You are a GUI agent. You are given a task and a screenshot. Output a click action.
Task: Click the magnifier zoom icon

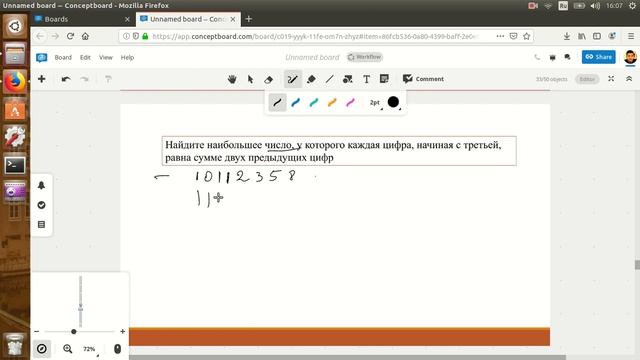pyautogui.click(x=67, y=349)
